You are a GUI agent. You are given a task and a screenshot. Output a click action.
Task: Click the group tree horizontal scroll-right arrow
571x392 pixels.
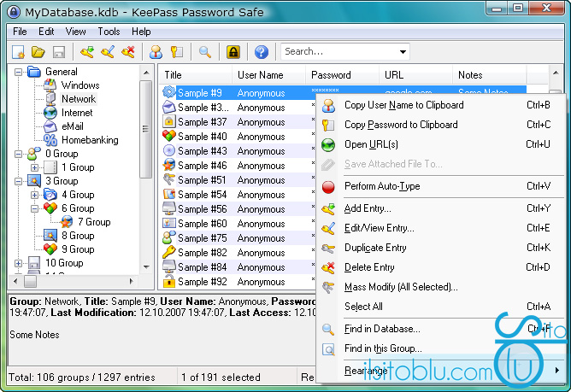131,281
